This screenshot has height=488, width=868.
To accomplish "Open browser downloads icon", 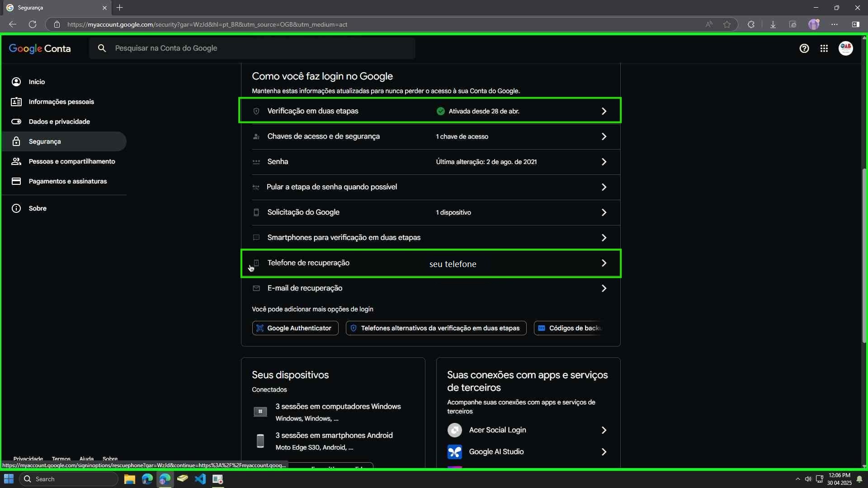I will click(773, 24).
